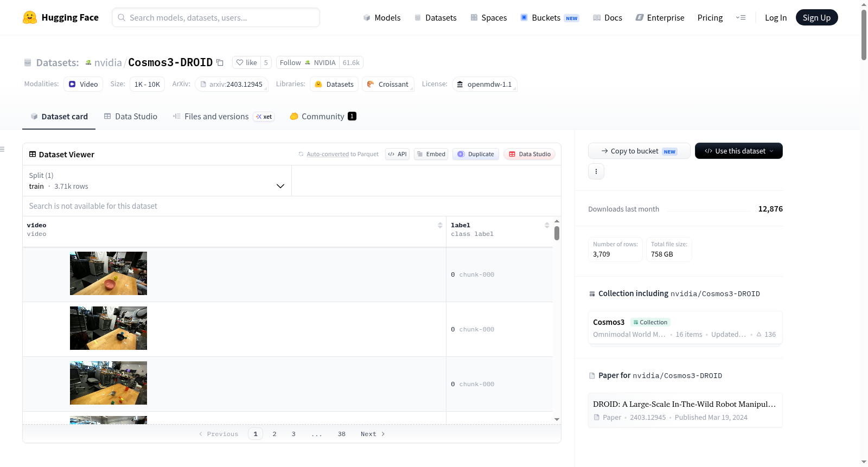The height and width of the screenshot is (467, 868).
Task: Click the Total file size 758 GB box
Action: (x=669, y=250)
